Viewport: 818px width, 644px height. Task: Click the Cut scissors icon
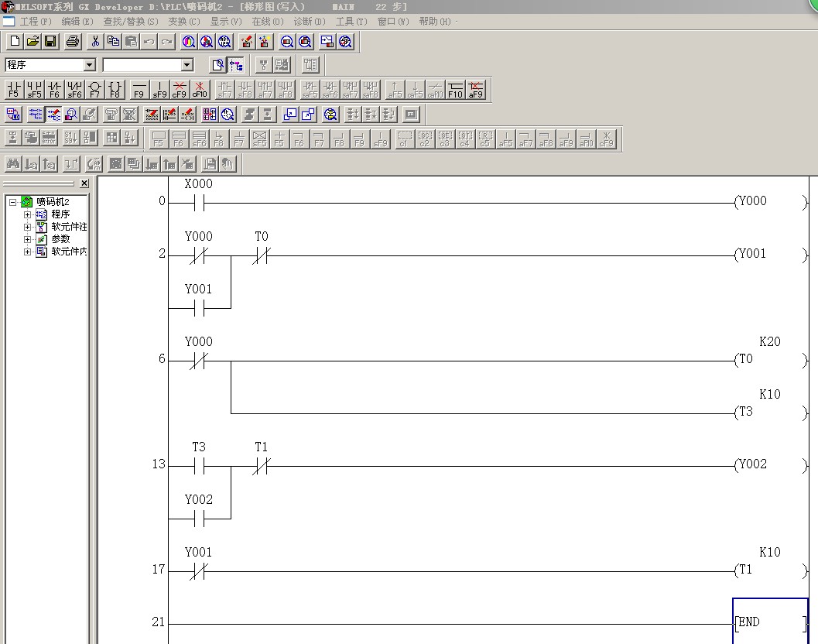(x=95, y=42)
